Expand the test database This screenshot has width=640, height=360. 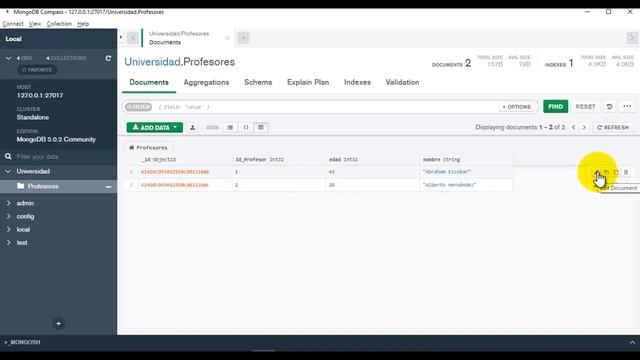[x=8, y=242]
